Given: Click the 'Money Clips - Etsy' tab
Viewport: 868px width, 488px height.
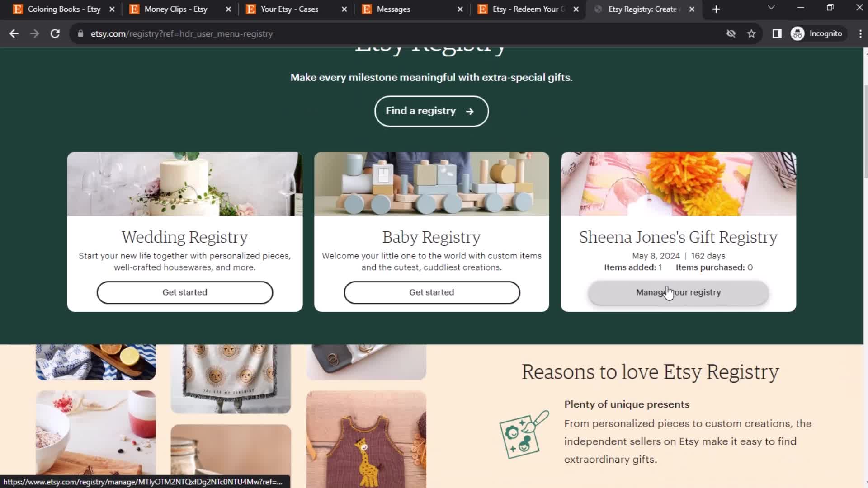Looking at the screenshot, I should (175, 9).
